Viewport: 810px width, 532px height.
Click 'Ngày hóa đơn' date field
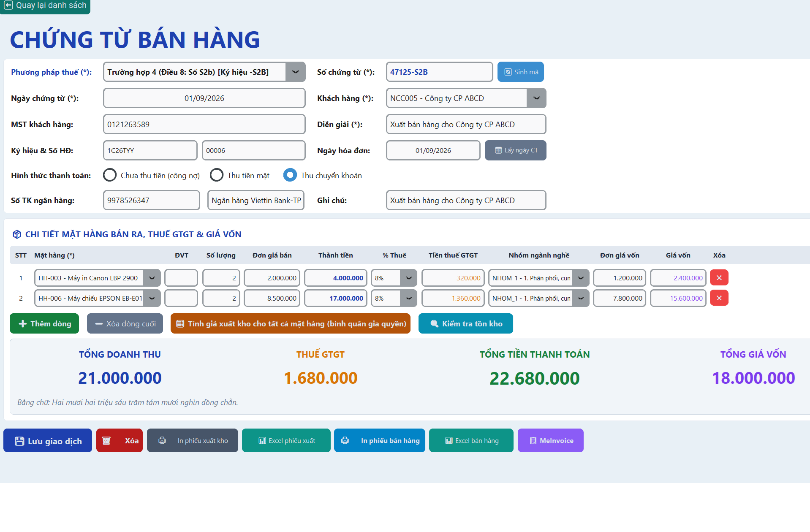[433, 150]
